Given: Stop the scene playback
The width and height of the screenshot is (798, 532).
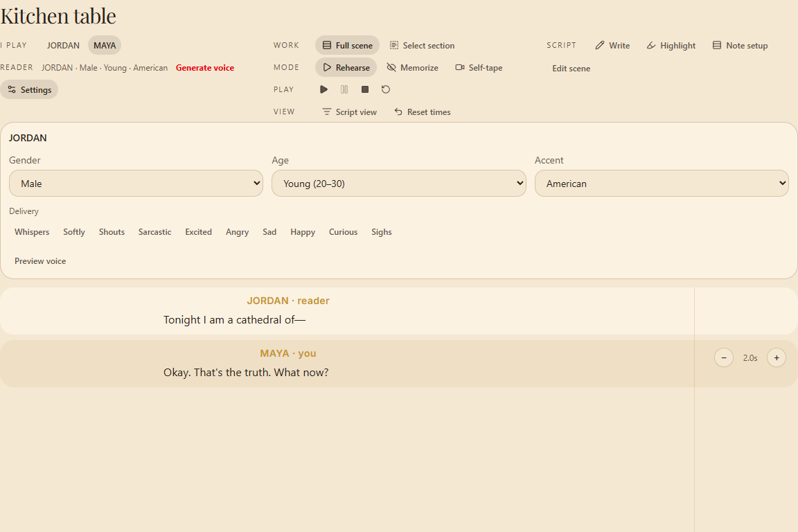Looking at the screenshot, I should [365, 89].
